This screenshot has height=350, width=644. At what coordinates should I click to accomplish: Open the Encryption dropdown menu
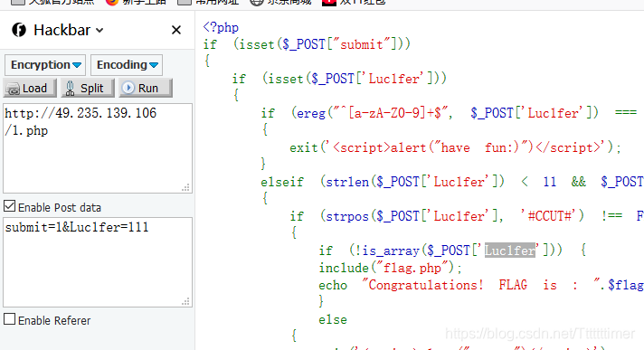click(45, 65)
